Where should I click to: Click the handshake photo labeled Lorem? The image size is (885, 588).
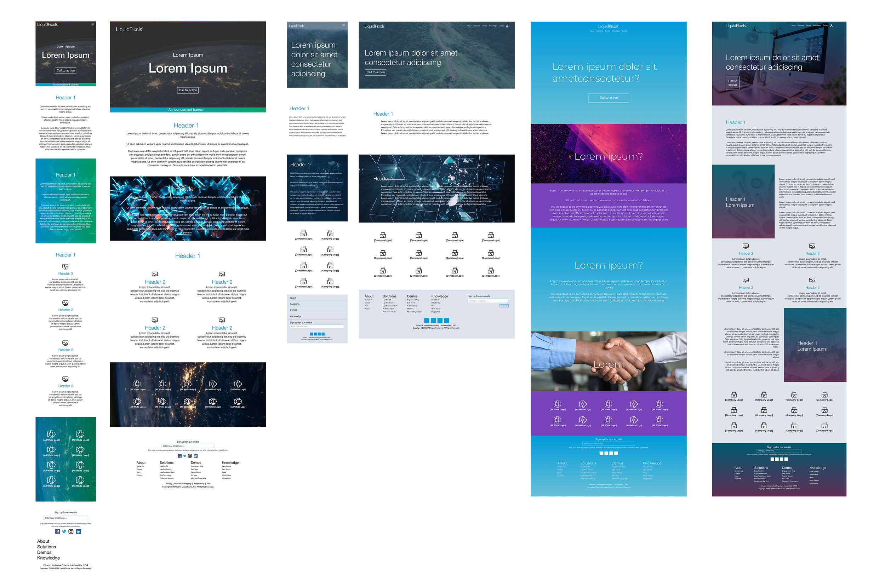[608, 361]
